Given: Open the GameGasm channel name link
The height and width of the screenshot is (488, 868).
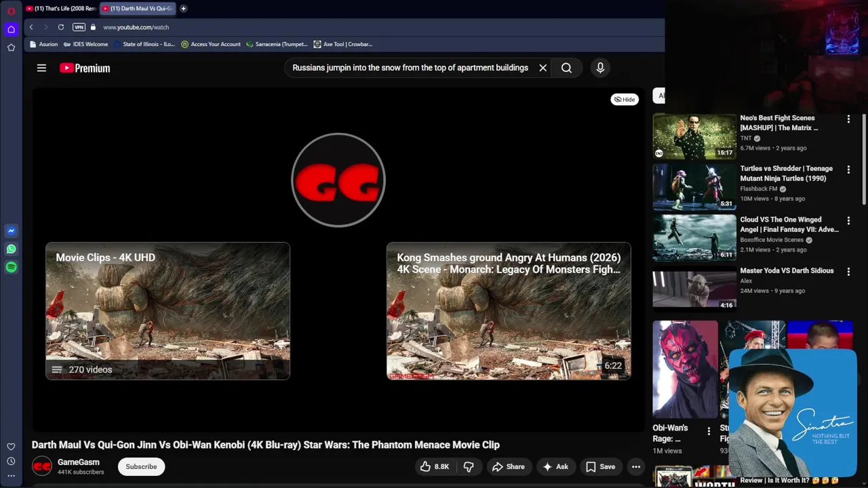Looking at the screenshot, I should coord(79,462).
